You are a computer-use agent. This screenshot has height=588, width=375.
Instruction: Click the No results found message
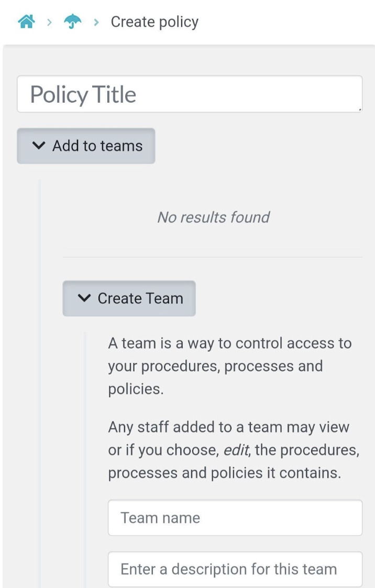(213, 217)
